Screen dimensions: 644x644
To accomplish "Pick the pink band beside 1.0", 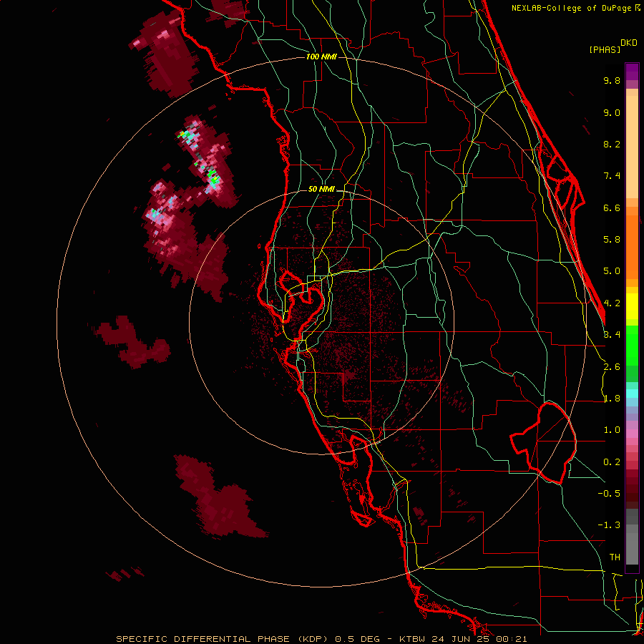I will (632, 434).
